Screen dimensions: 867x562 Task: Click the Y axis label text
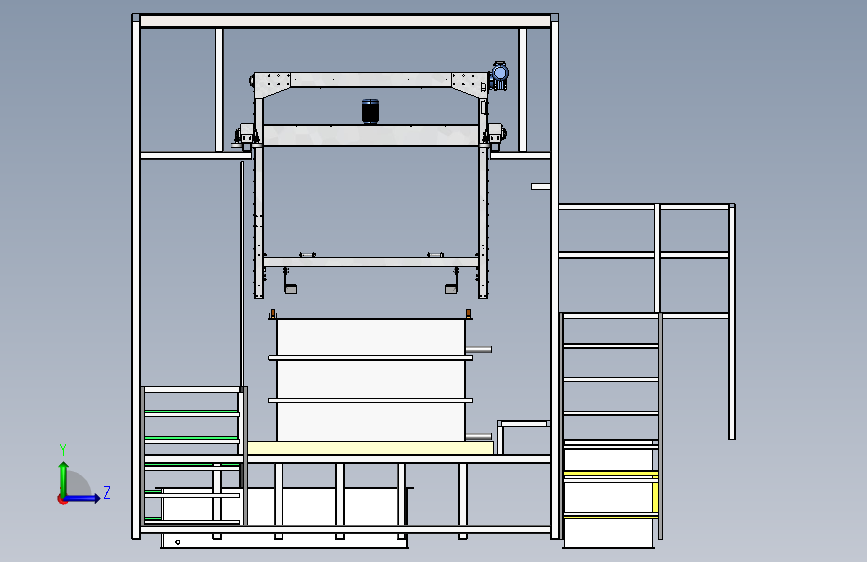(x=63, y=450)
